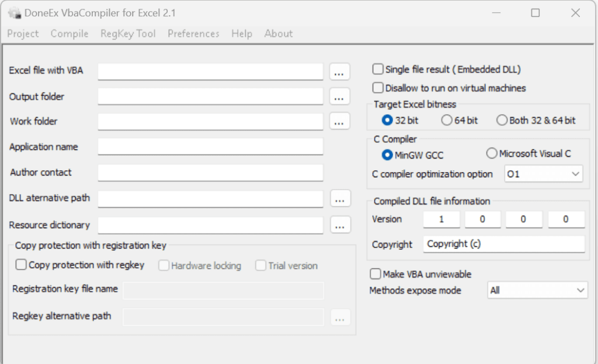Screen dimensions: 598x364
Task: Select 64 bit target Excel bitness
Action: pos(447,120)
